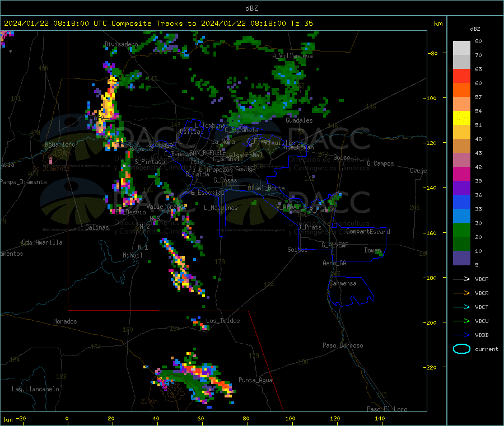Screen dimensions: 504x426
Task: Click the Los_Toldos map label
Action: tap(223, 321)
